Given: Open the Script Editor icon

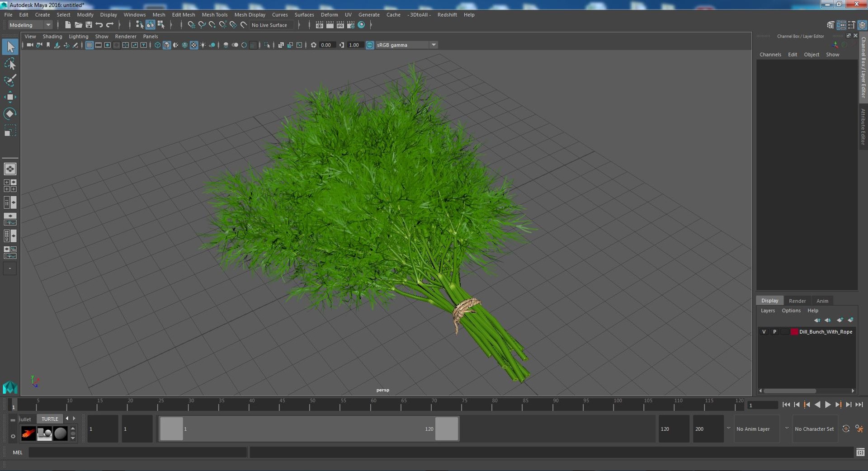Looking at the screenshot, I should click(x=860, y=452).
